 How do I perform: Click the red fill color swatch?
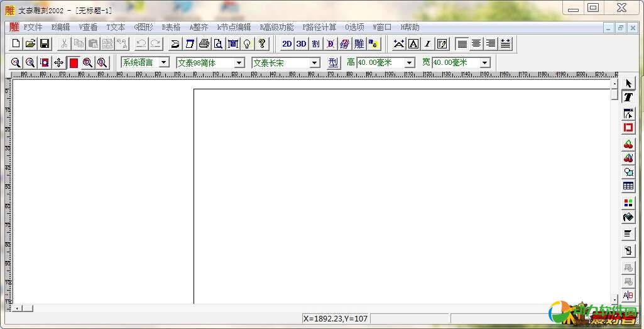[x=74, y=63]
